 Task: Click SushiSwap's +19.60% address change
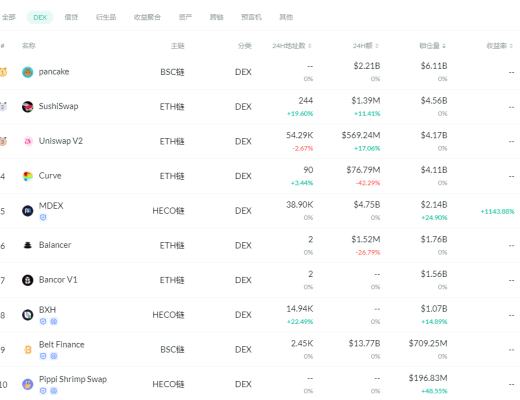click(x=300, y=114)
